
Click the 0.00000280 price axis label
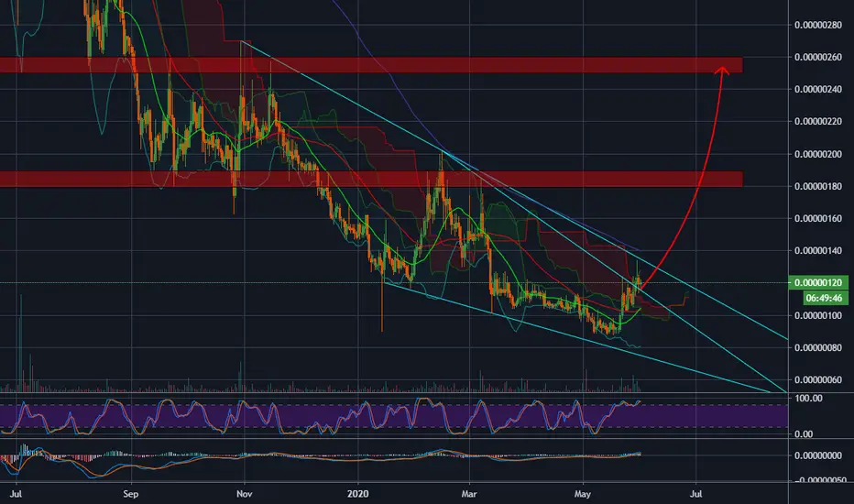point(817,25)
